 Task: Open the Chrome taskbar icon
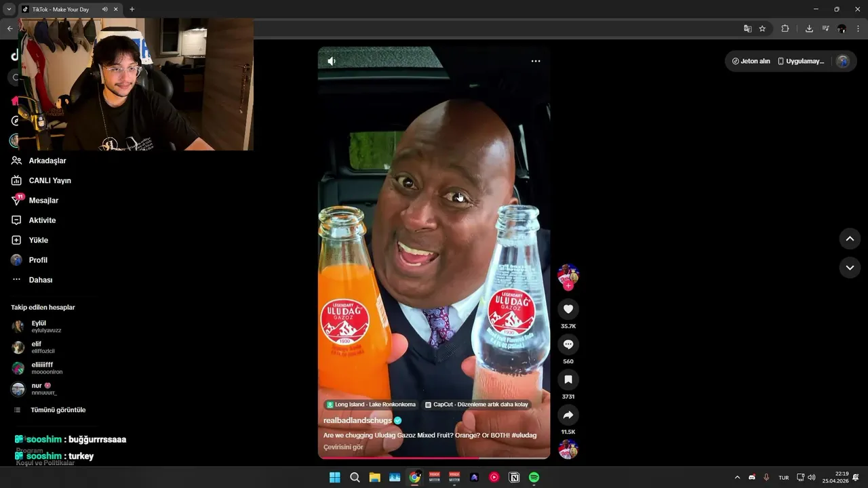tap(414, 477)
